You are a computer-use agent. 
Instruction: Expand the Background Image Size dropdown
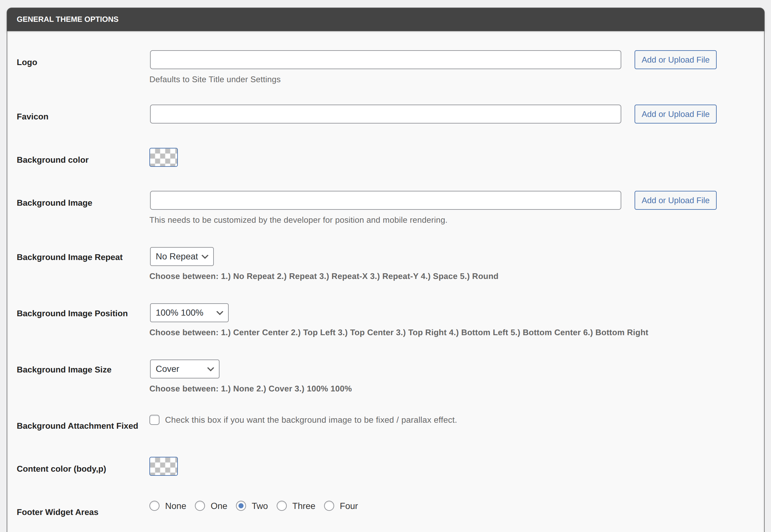click(184, 369)
